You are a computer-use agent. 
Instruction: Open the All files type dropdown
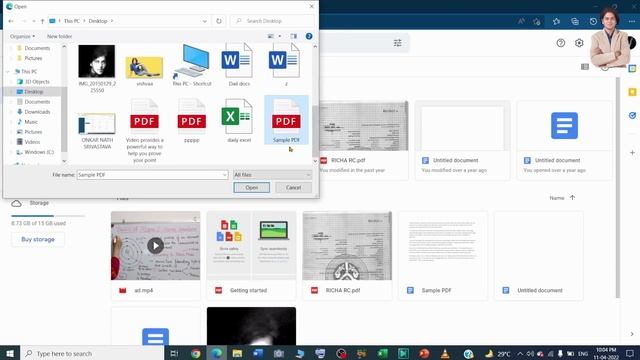click(272, 175)
